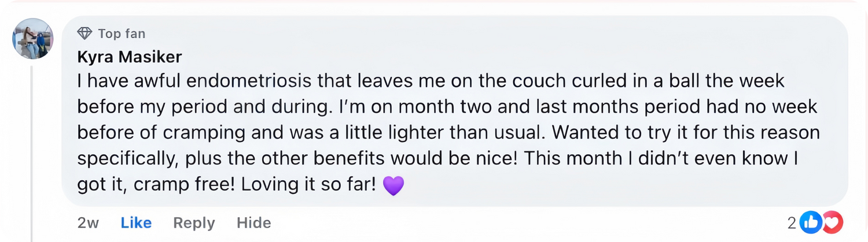Click the "Top fan" label text
Screen dimensions: 868x242
click(x=122, y=34)
